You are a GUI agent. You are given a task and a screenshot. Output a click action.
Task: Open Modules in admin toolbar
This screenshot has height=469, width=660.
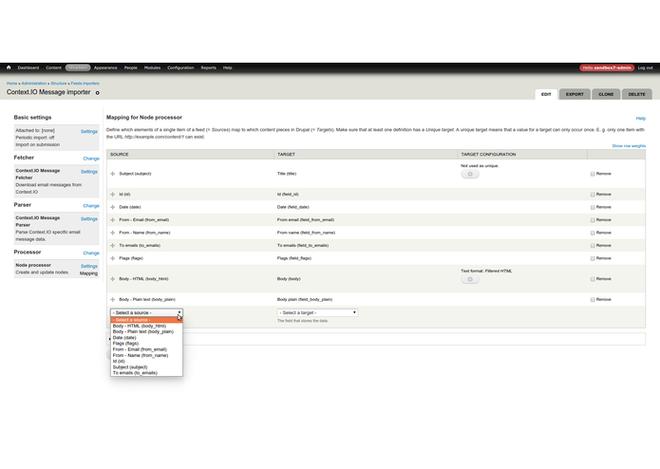(x=152, y=68)
